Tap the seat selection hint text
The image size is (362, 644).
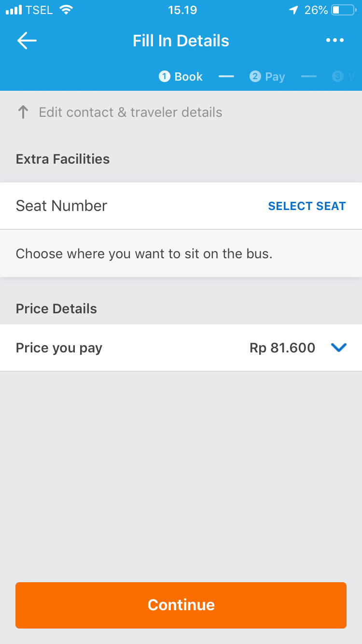[144, 253]
